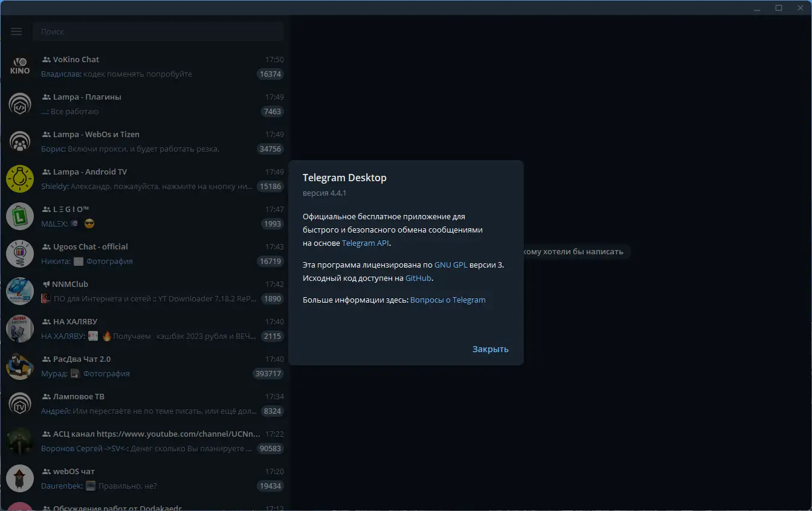
Task: Click the VoKino Chat avatar
Action: (x=19, y=66)
